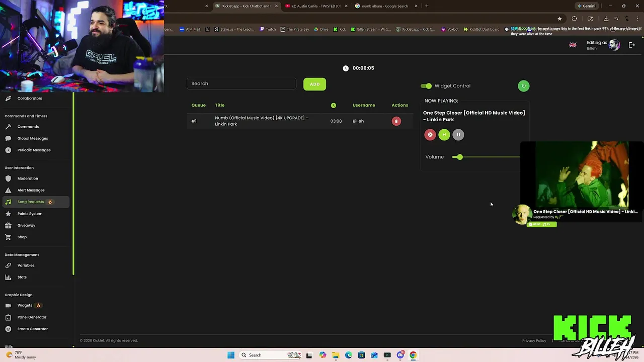
Task: Stop the now playing song
Action: (x=430, y=135)
